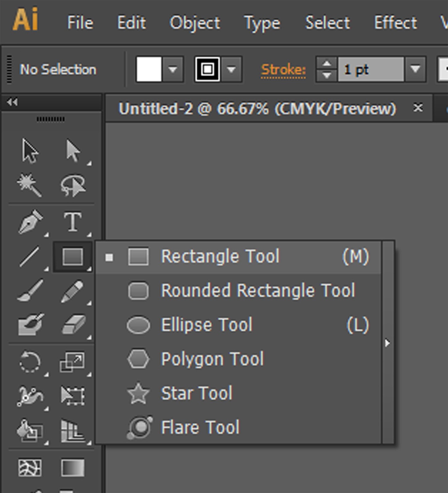Activate the Free Transform tool
Image resolution: width=448 pixels, height=493 pixels.
73,396
